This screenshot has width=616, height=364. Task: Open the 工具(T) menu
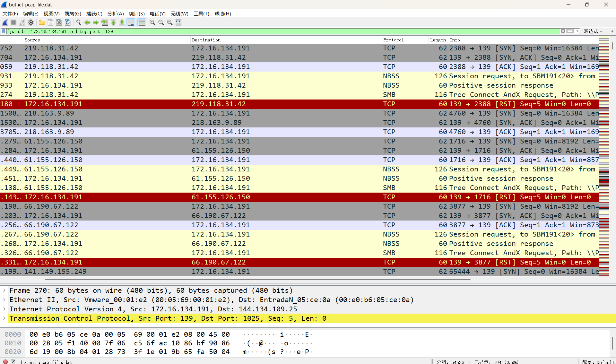click(201, 13)
